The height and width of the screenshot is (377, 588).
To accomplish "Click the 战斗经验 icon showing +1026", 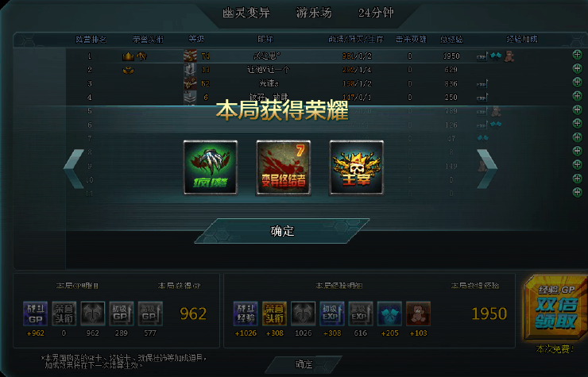I will [x=246, y=314].
